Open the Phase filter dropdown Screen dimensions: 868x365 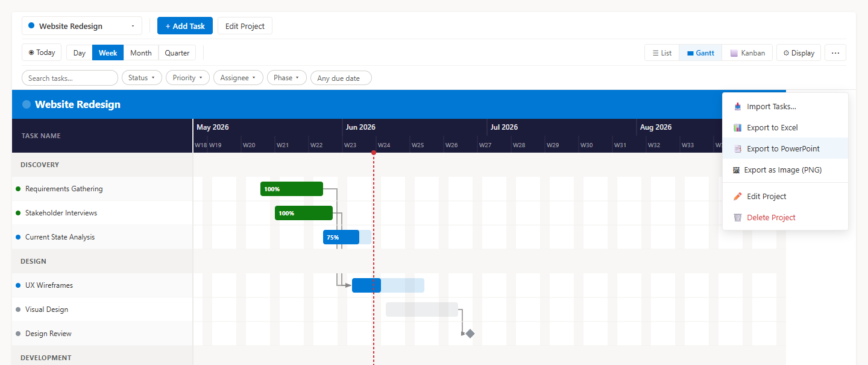(287, 78)
